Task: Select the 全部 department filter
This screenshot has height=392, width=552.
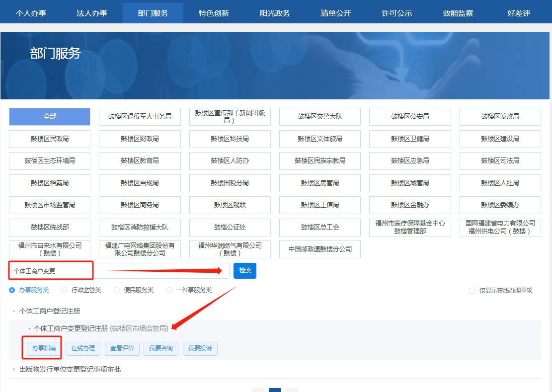Action: pyautogui.click(x=50, y=117)
